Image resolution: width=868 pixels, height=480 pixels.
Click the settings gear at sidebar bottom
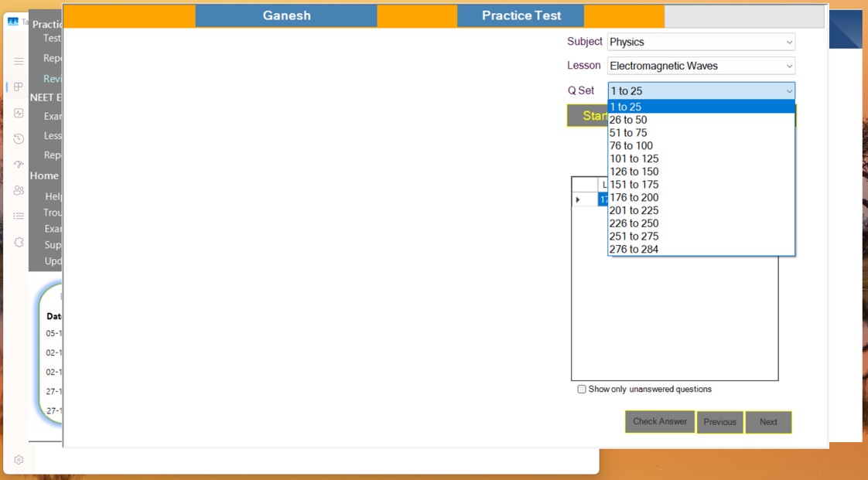click(x=19, y=460)
